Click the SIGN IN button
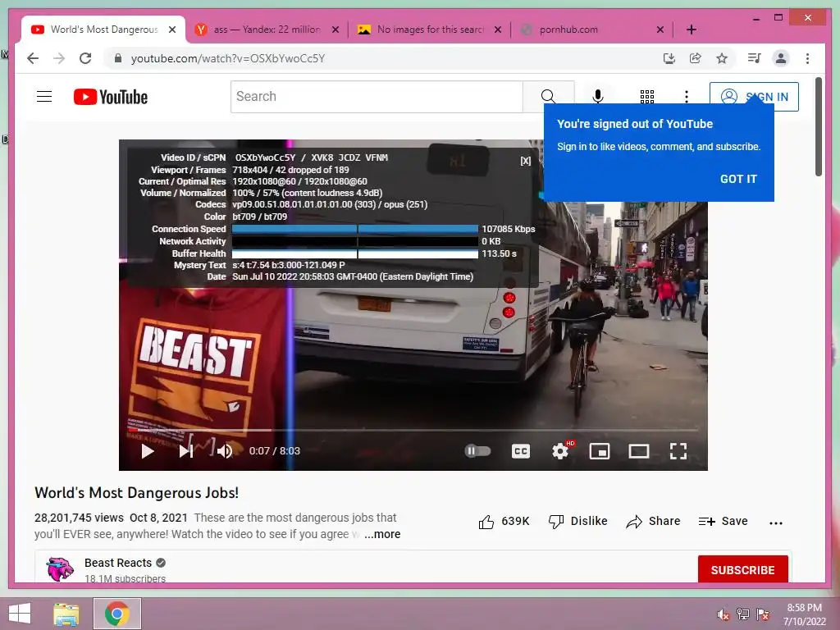Viewport: 840px width, 630px height. click(x=754, y=97)
